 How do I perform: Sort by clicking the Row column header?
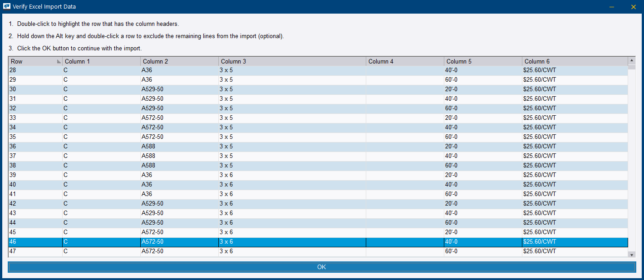pos(27,61)
